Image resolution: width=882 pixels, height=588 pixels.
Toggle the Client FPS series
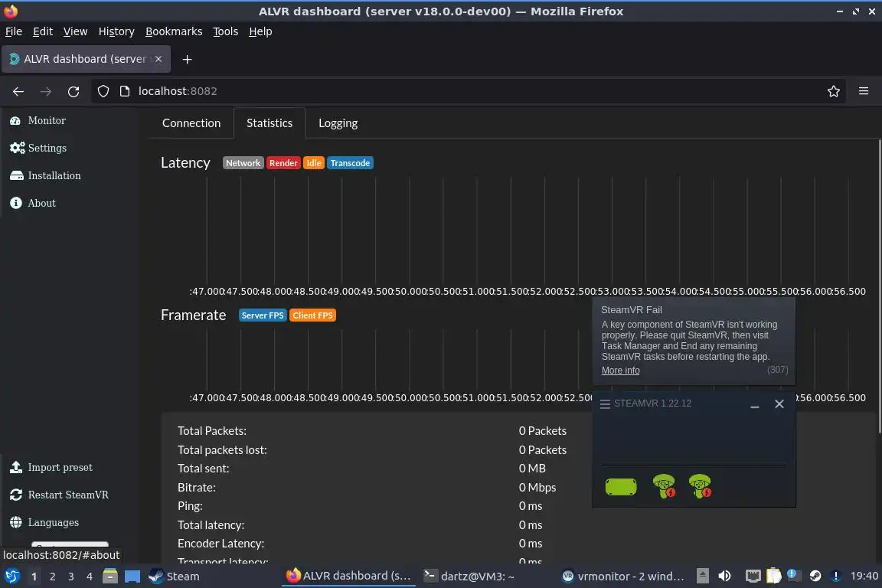pyautogui.click(x=312, y=315)
